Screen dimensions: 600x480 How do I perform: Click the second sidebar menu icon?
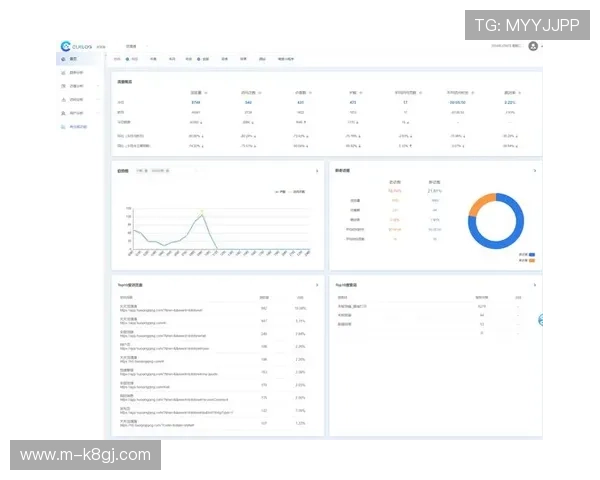62,73
